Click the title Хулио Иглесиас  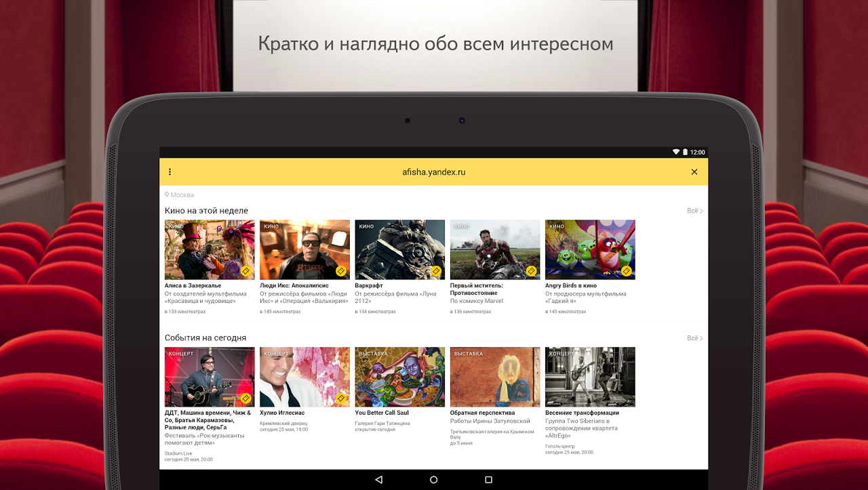[282, 413]
